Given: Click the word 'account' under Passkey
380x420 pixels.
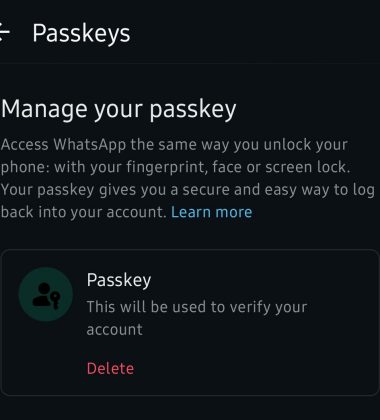Looking at the screenshot, I should click(114, 330).
